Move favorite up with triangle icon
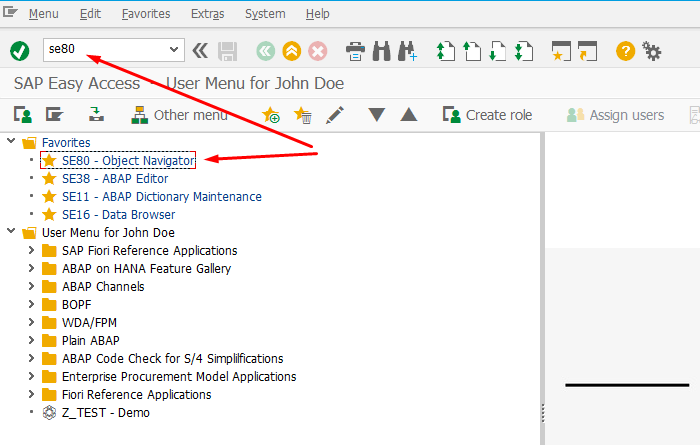Screen dimensions: 700x445 click(x=409, y=115)
